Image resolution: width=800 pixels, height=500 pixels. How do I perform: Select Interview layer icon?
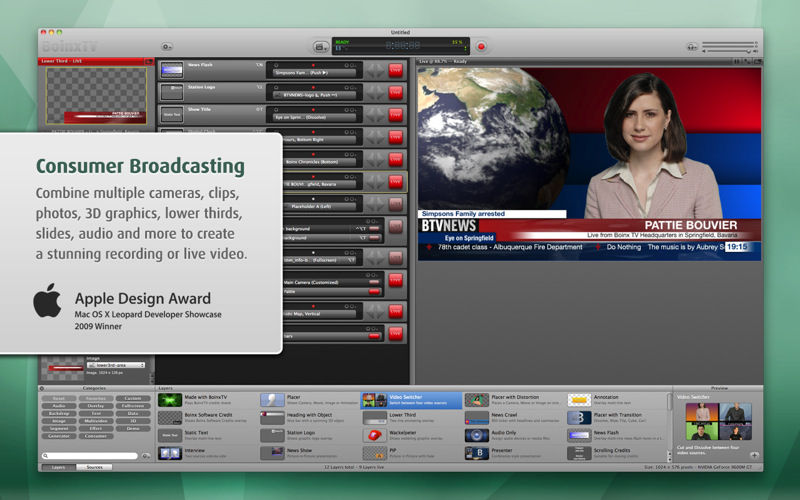coord(170,453)
